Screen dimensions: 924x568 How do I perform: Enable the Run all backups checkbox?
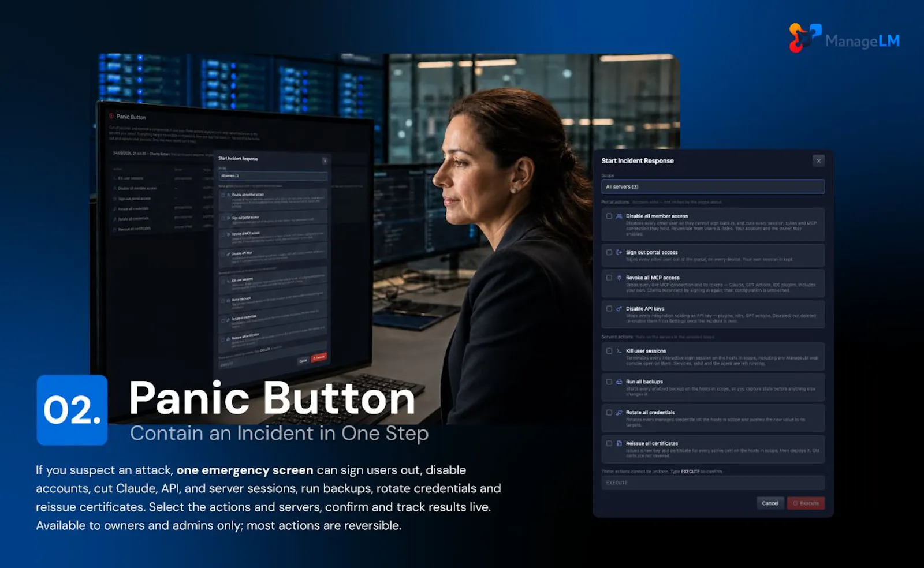coord(609,382)
